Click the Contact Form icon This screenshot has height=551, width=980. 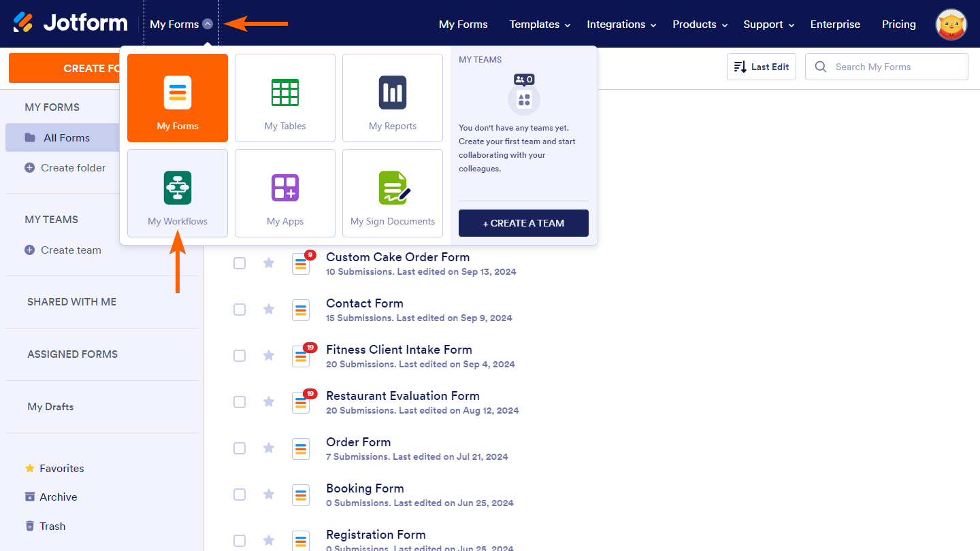(301, 310)
